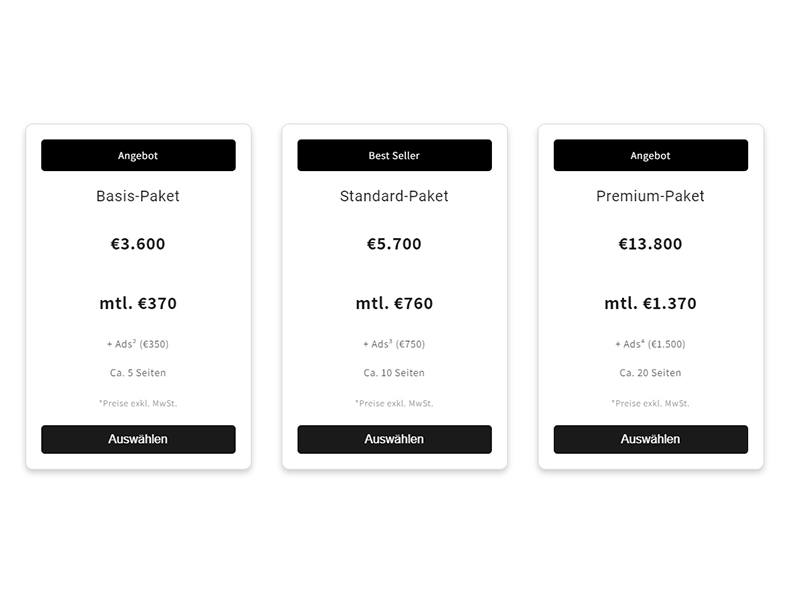Choose Standard-Paket via its Auswählen button
The height and width of the screenshot is (600, 800).
point(394,439)
